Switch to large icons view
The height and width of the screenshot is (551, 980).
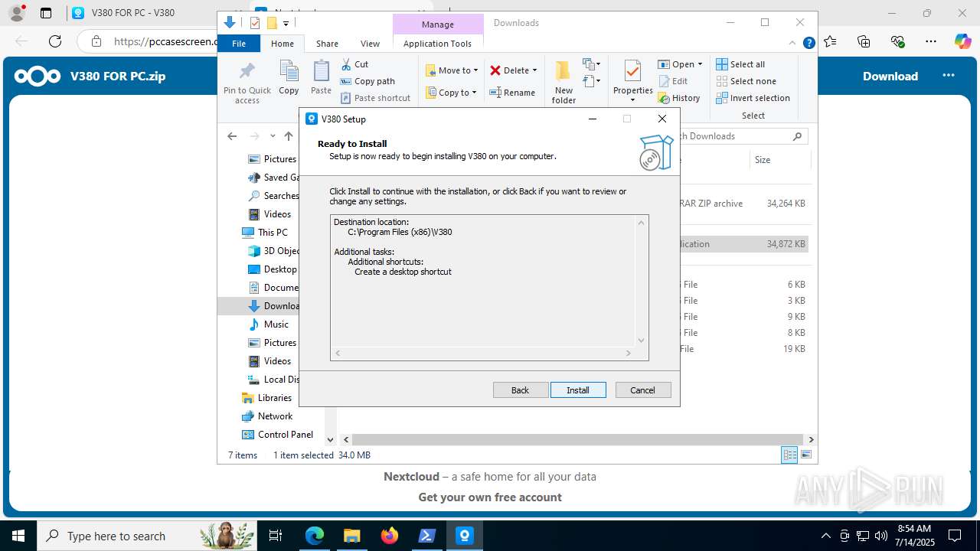[805, 455]
